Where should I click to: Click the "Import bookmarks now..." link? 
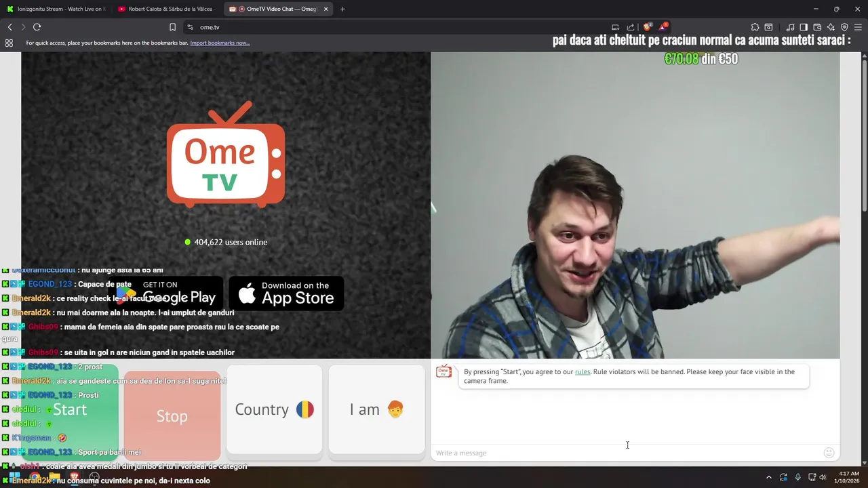tap(220, 43)
